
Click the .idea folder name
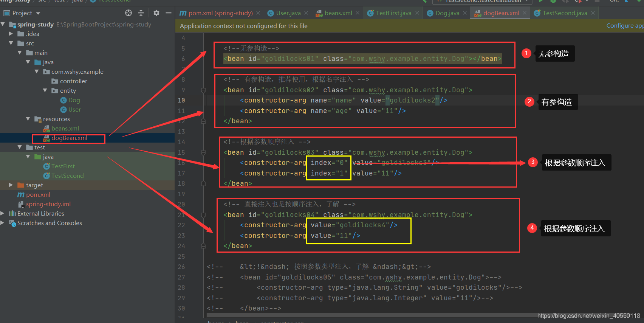[33, 34]
